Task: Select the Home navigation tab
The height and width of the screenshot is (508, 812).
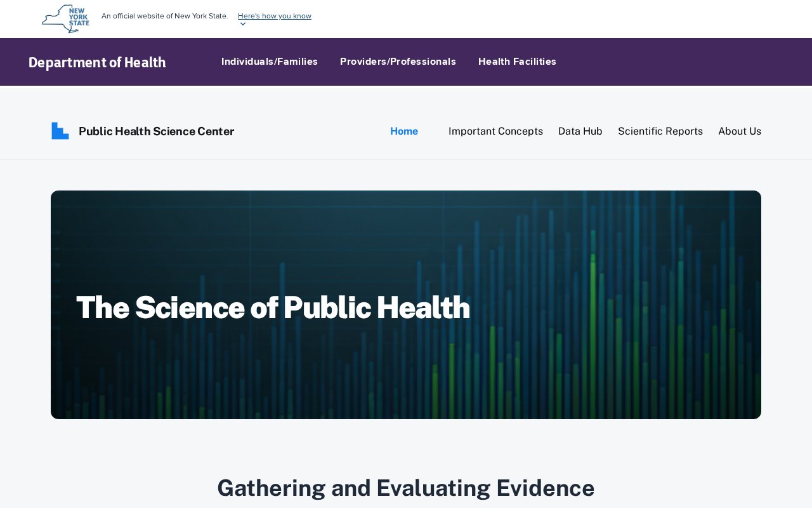Action: coord(404,131)
